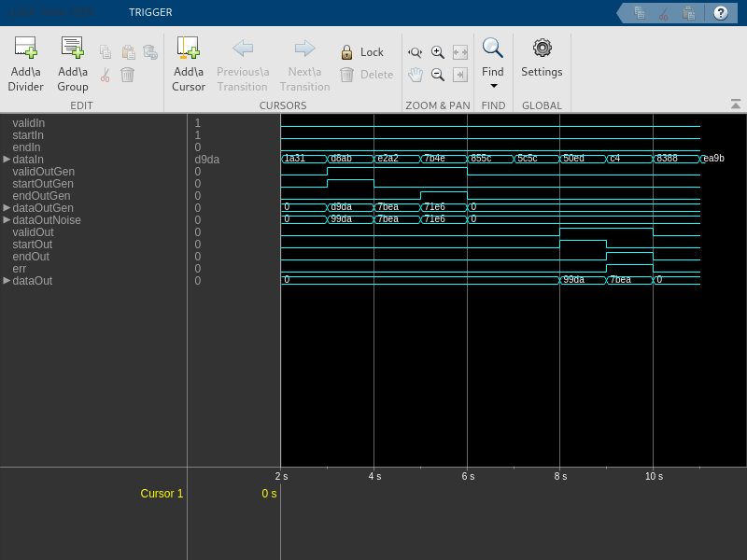The width and height of the screenshot is (747, 560).
Task: Click the zoom out magnifier icon
Action: point(437,75)
